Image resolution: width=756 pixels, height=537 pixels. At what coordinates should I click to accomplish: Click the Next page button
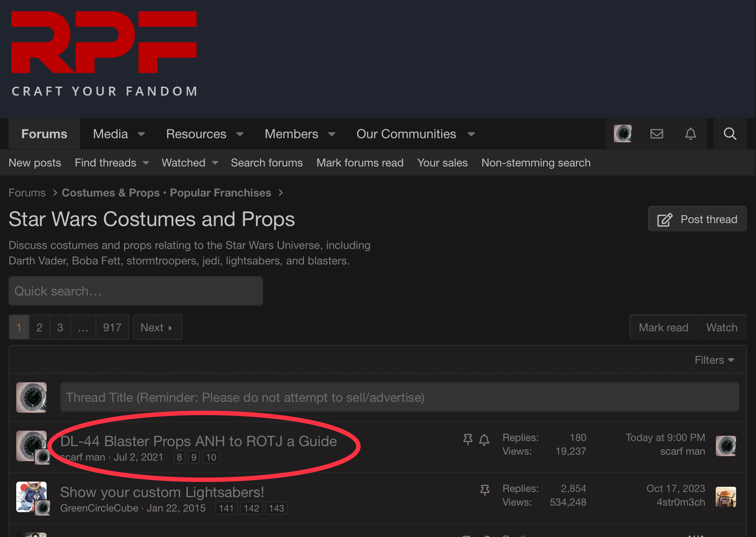coord(157,327)
